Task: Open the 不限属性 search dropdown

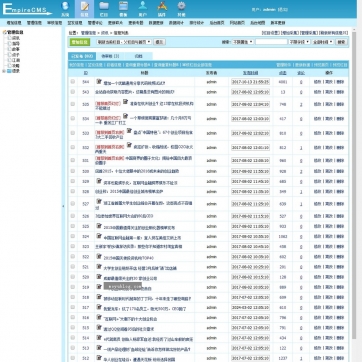Action: (x=242, y=42)
